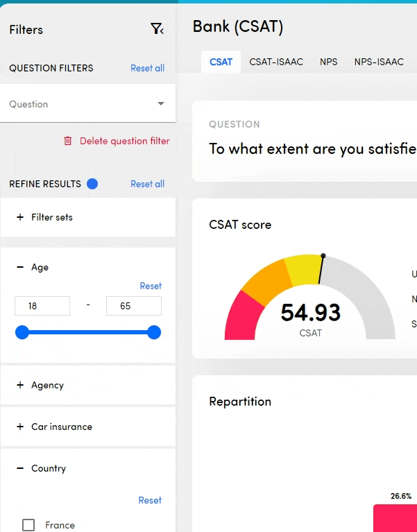This screenshot has height=532, width=417.
Task: Reset all question filters
Action: 147,68
